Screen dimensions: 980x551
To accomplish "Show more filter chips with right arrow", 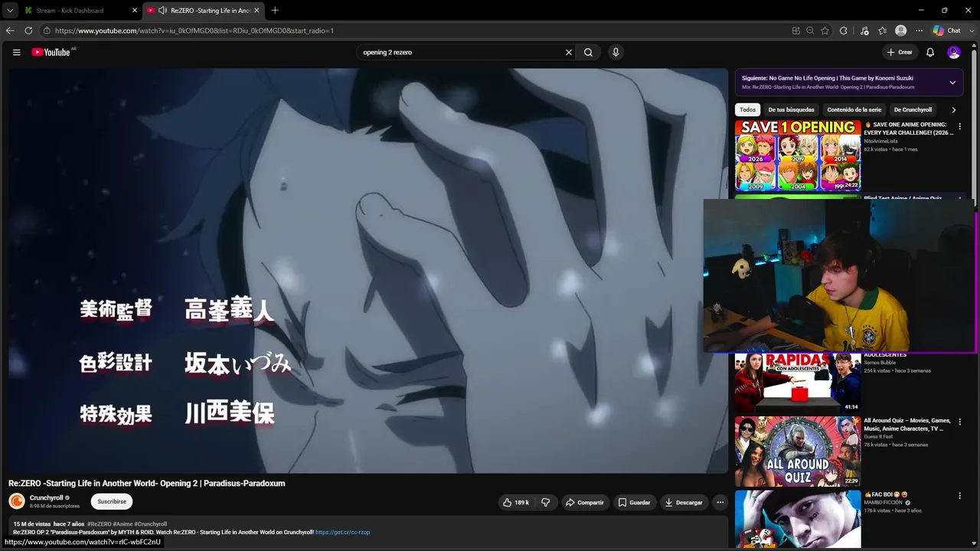I will coord(953,109).
